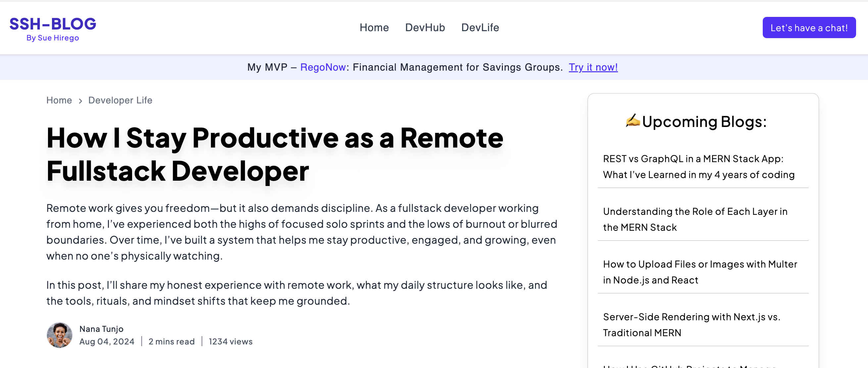Open REST vs GraphQL upcoming blog

click(699, 167)
